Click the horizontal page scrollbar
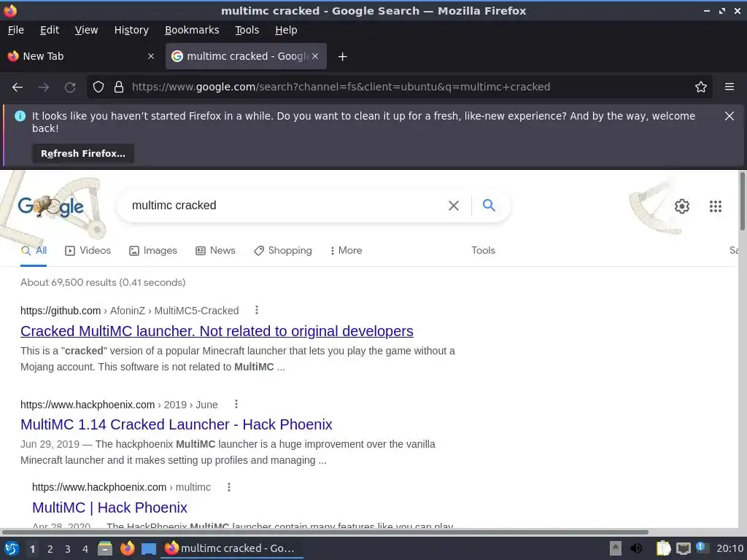Screen dimensions: 747x560 pyautogui.click(x=325, y=532)
